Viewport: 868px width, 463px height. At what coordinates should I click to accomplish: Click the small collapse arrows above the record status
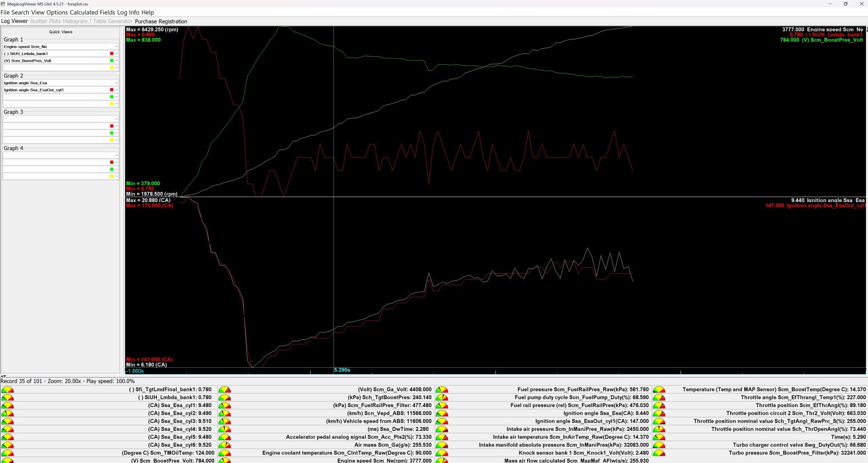pos(3,376)
